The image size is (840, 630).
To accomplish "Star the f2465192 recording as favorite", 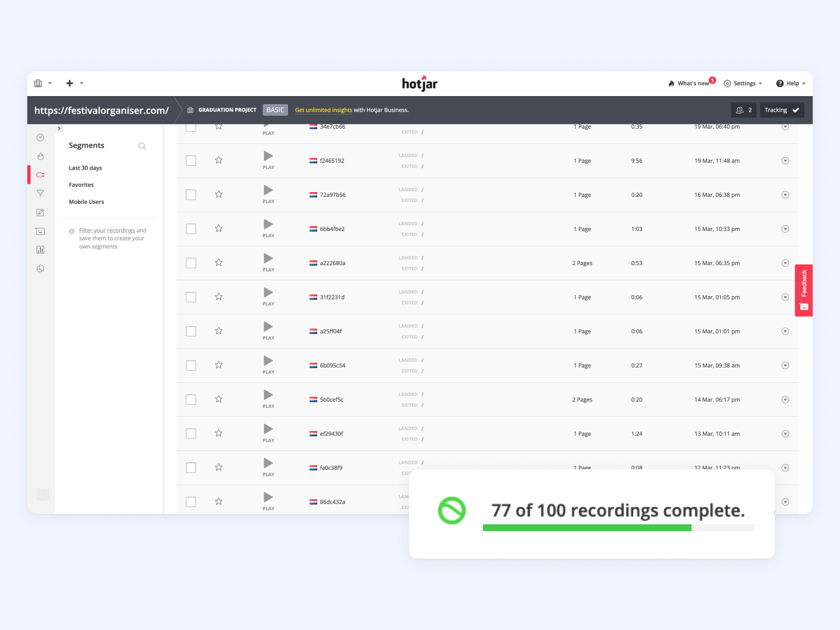I will pyautogui.click(x=219, y=160).
